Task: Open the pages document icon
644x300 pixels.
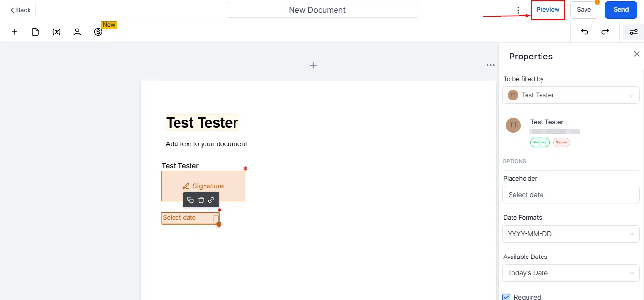Action: (35, 32)
